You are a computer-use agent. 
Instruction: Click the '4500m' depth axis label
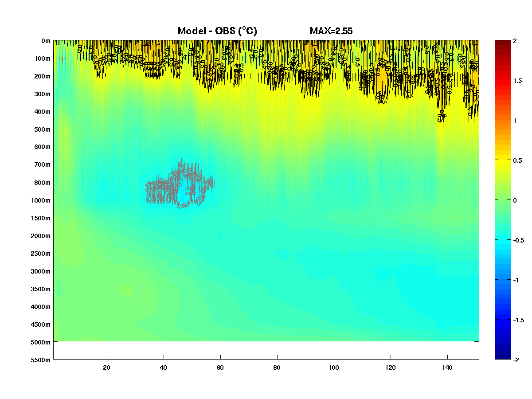(x=41, y=325)
